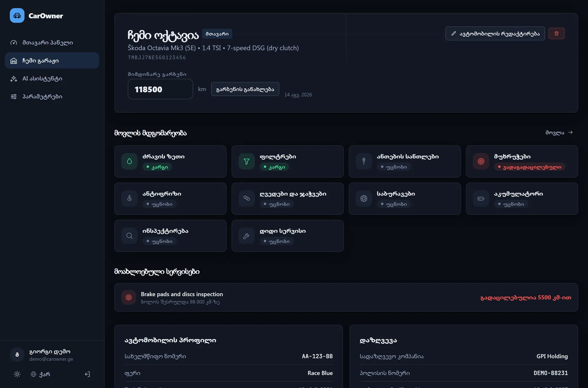Open მთავარი პანელი dashboard menu item

(52, 43)
